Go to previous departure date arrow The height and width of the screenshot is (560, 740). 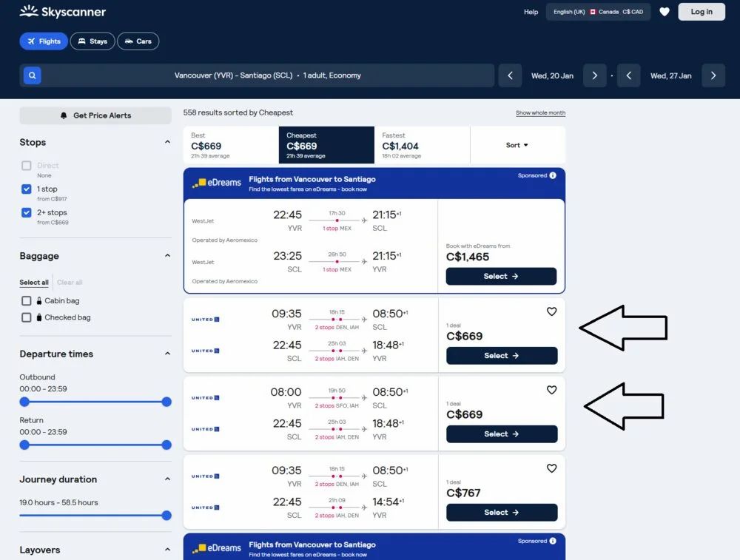click(x=510, y=75)
